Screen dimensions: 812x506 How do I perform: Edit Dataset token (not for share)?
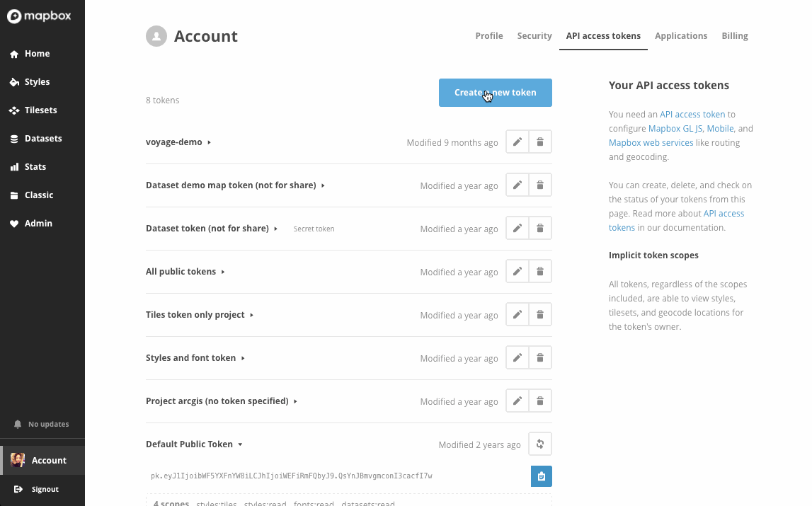(x=517, y=229)
